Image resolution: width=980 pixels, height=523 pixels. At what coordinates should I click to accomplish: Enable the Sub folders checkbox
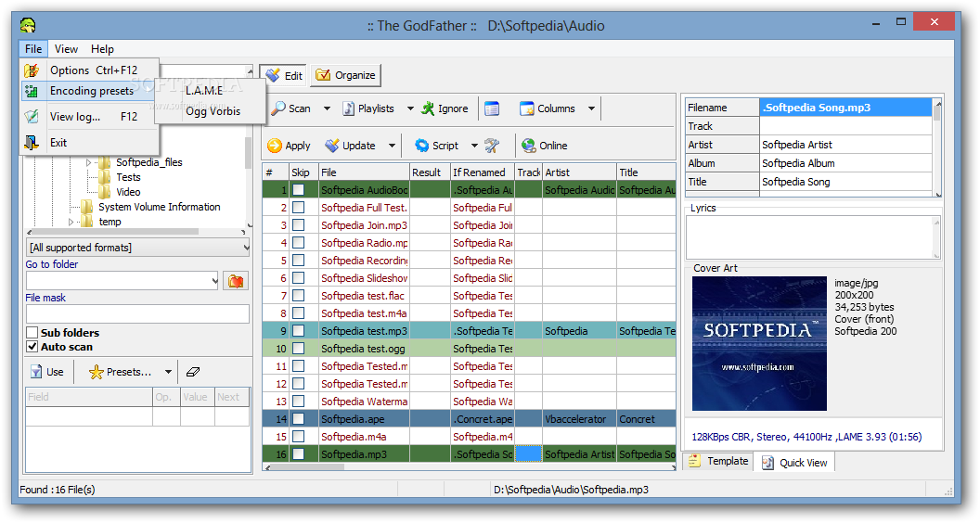[32, 333]
